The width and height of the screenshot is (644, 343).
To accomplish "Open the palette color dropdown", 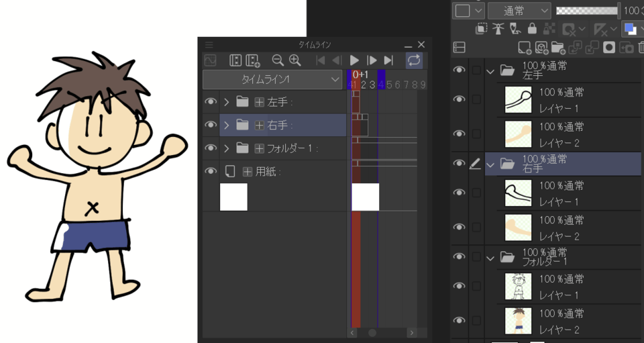I will pyautogui.click(x=468, y=11).
